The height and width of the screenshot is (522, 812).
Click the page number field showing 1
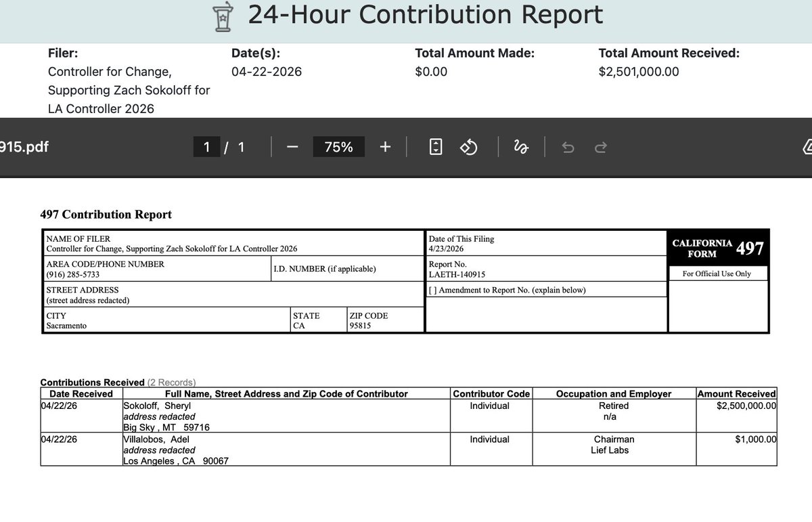click(x=206, y=147)
